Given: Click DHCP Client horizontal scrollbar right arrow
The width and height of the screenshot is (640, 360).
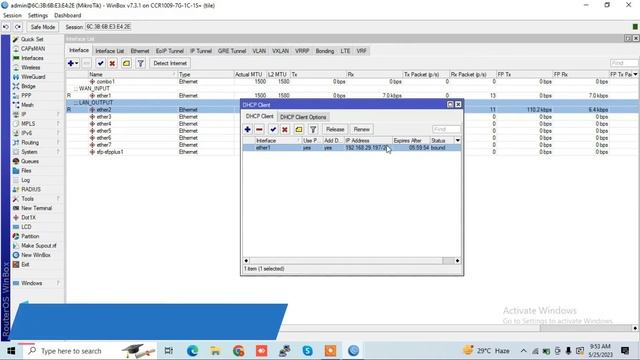Looking at the screenshot, I should (457, 260).
